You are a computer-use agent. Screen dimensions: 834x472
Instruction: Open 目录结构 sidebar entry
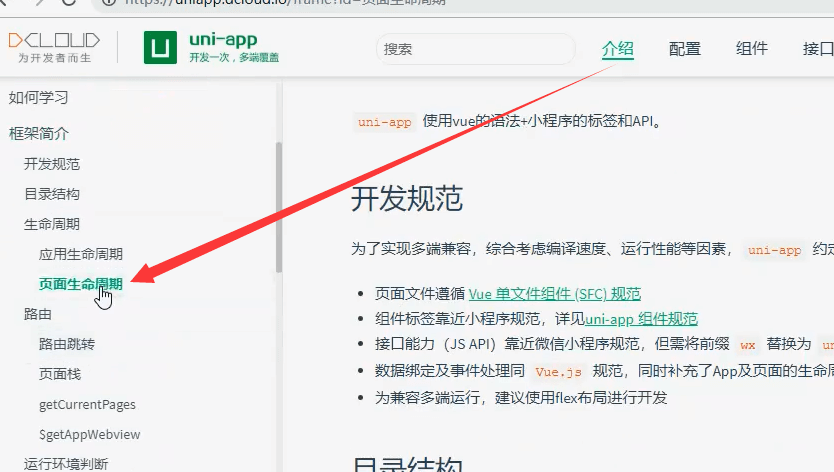click(x=52, y=194)
